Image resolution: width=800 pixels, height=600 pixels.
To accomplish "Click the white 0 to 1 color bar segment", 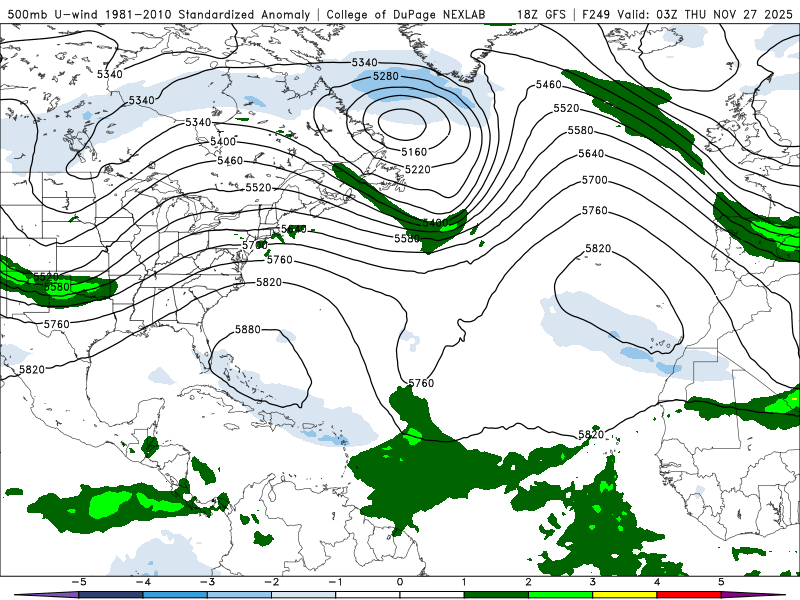I will 432,595.
